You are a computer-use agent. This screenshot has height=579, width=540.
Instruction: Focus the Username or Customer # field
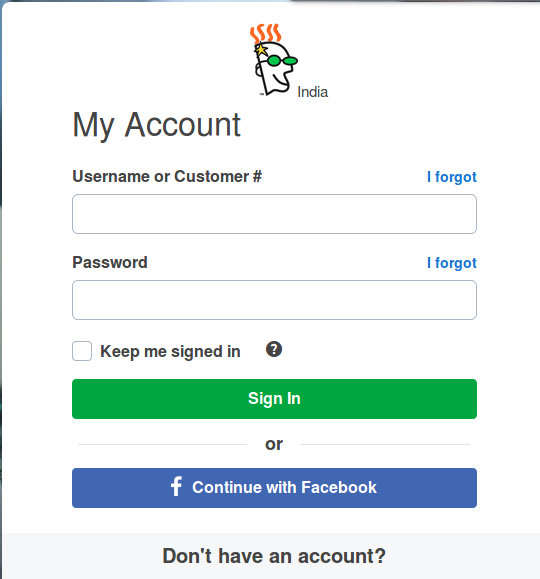(x=274, y=214)
